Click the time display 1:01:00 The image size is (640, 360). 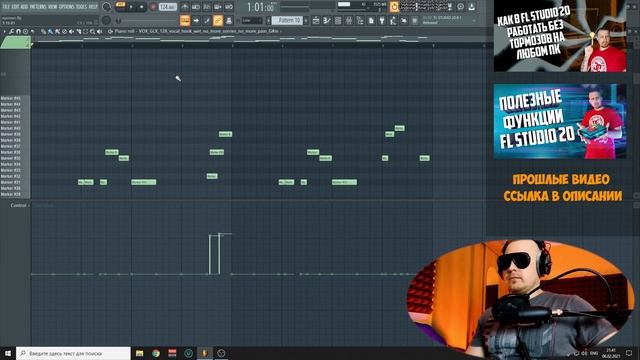pos(260,7)
